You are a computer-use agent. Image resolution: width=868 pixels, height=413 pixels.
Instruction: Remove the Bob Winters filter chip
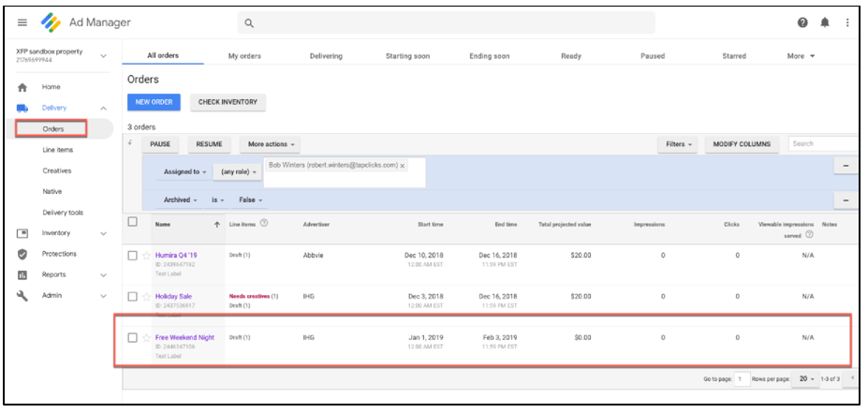click(403, 166)
